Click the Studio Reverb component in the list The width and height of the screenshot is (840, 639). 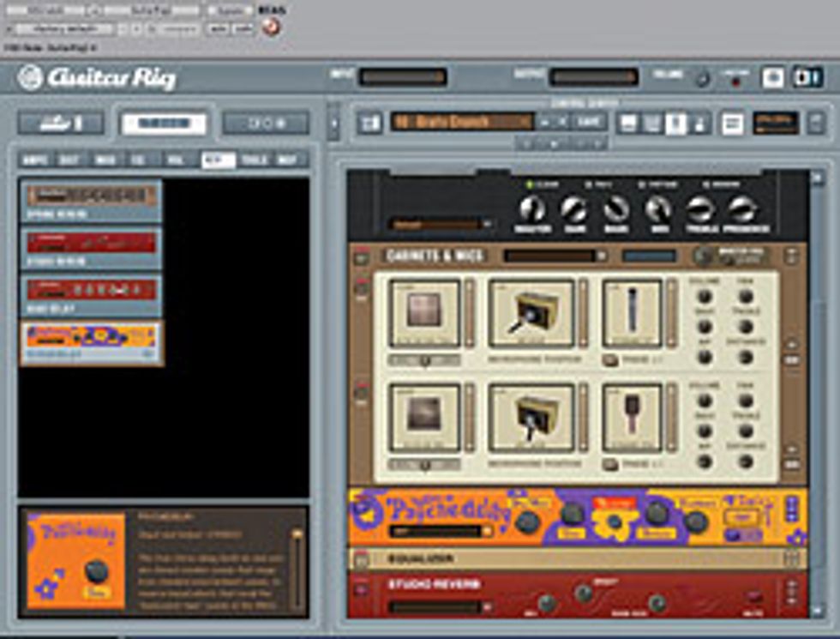tap(92, 248)
